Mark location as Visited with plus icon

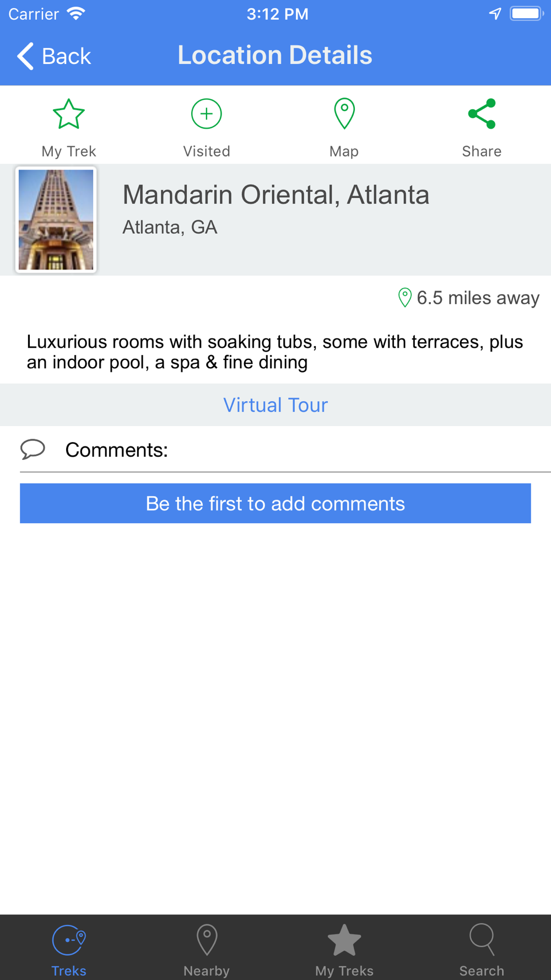[x=207, y=114]
